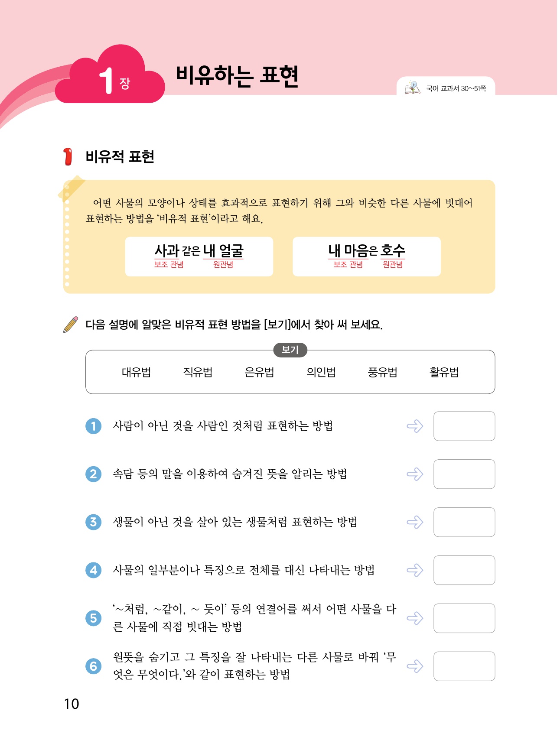This screenshot has height=737, width=560.
Task: Click the 내 마음은 호수 example card
Action: point(367,256)
